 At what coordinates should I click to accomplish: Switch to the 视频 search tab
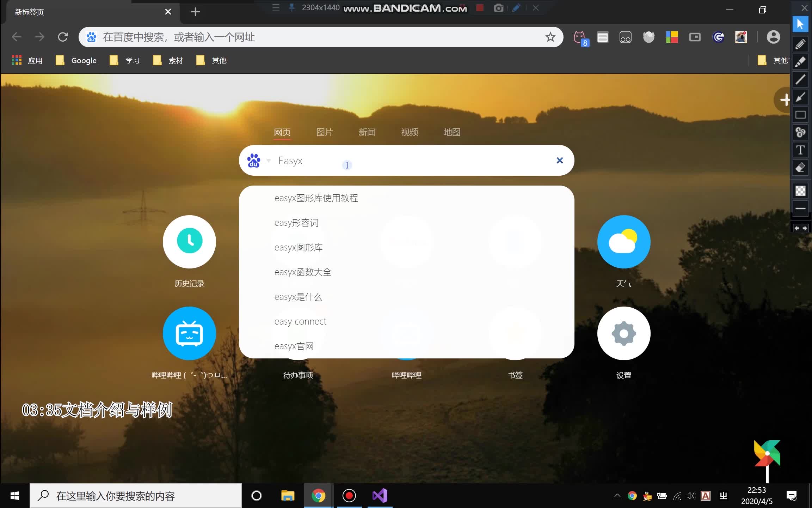click(x=410, y=132)
